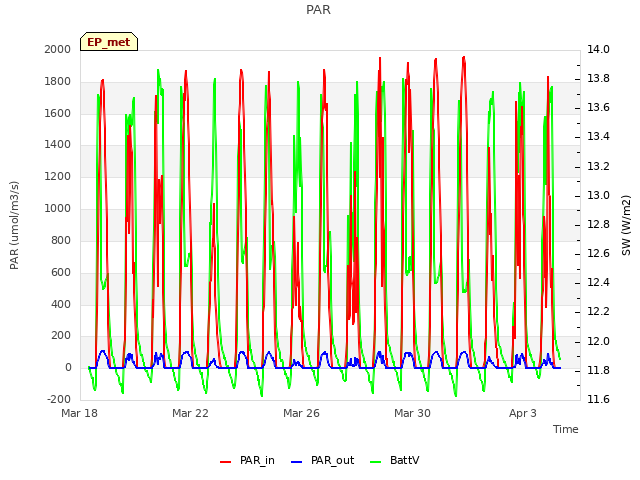Click the green BattV legend swatch

376,462
